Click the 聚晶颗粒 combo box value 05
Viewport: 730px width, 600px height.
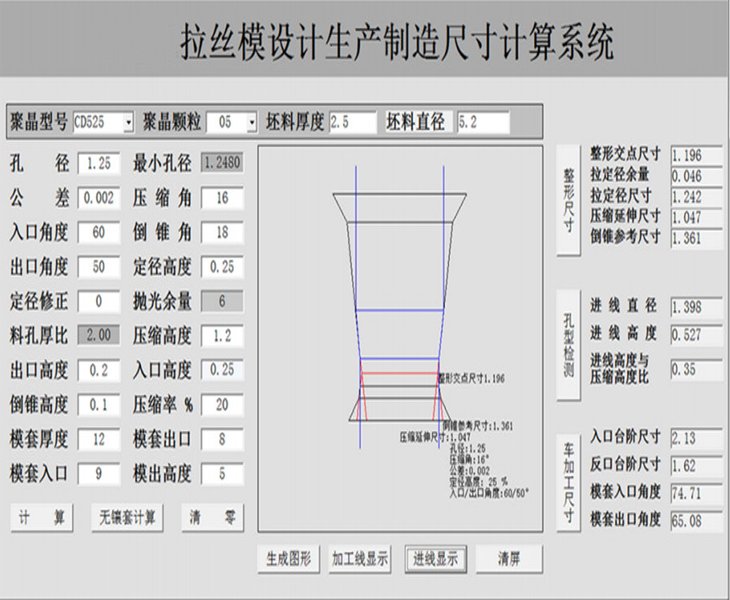(226, 123)
